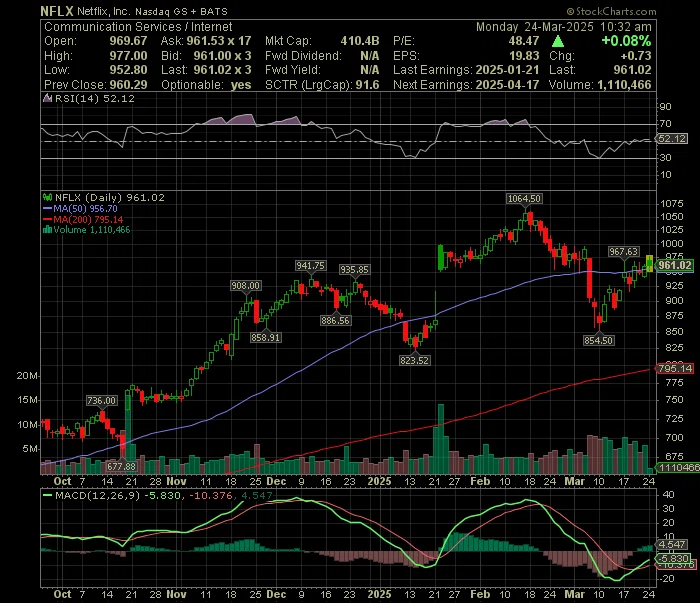Click the RSI(14) 52.12 panel label
The height and width of the screenshot is (603, 700).
click(x=94, y=98)
